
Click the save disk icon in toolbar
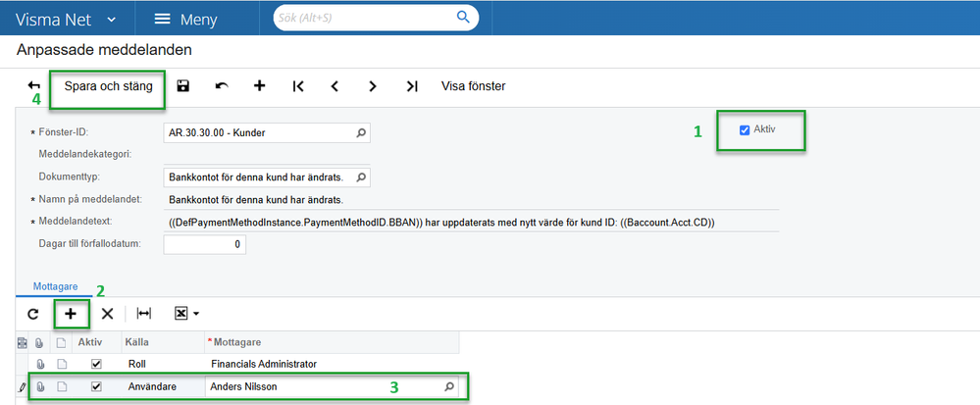183,86
